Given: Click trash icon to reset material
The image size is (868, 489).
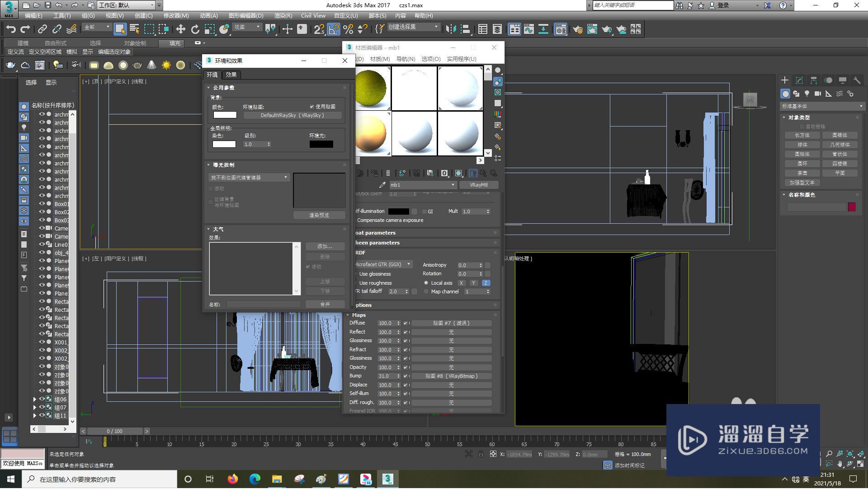Looking at the screenshot, I should (388, 173).
